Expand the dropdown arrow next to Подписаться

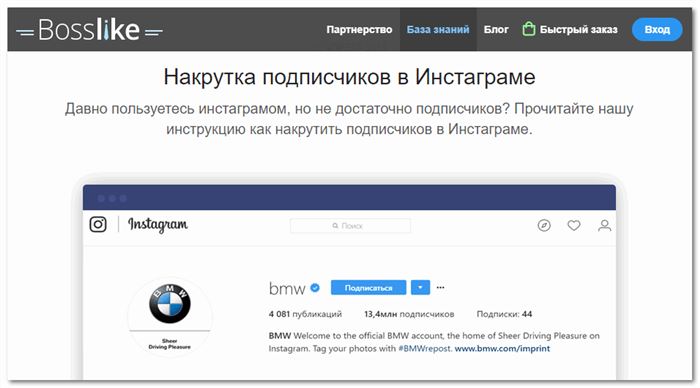pos(420,288)
